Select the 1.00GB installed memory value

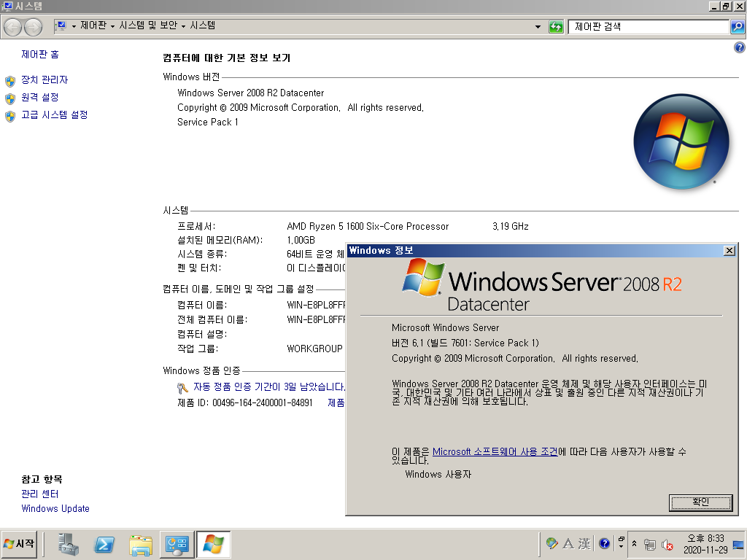pos(301,240)
